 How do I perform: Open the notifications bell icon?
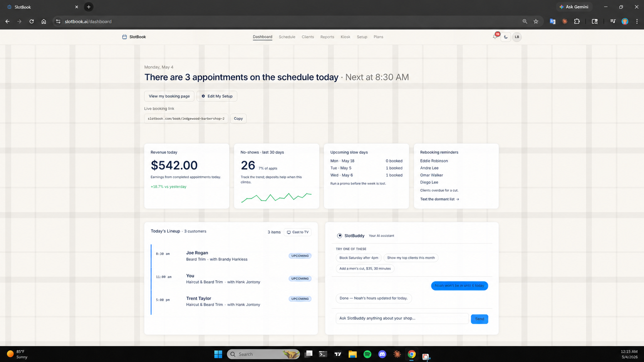[495, 37]
